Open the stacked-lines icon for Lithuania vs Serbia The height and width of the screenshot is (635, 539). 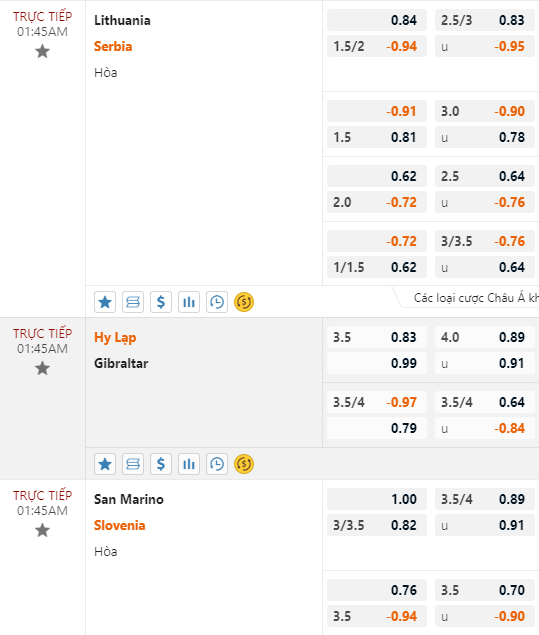tap(133, 302)
